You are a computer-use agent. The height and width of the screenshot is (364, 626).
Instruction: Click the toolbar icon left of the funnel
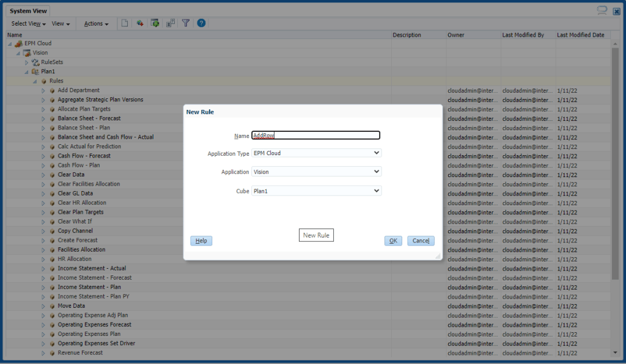click(x=171, y=23)
